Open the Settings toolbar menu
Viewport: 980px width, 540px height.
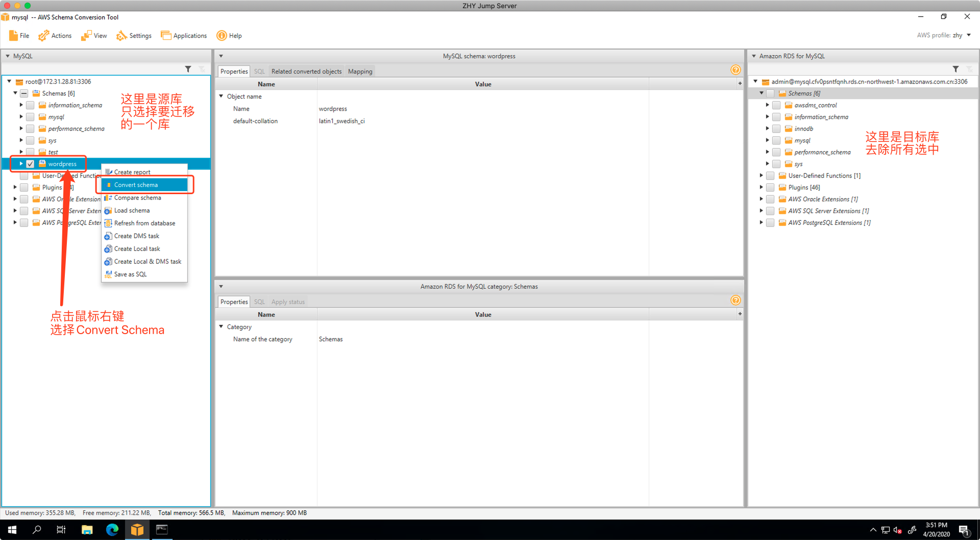(134, 36)
